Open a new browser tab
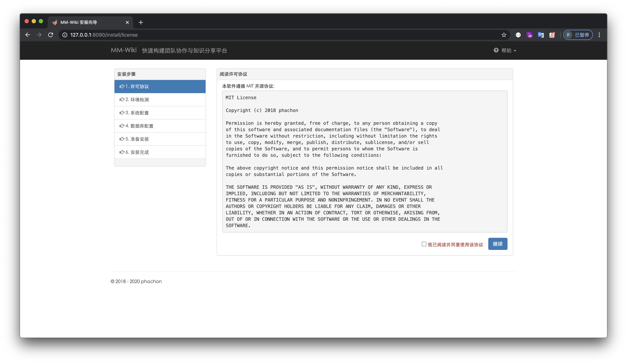 [141, 22]
